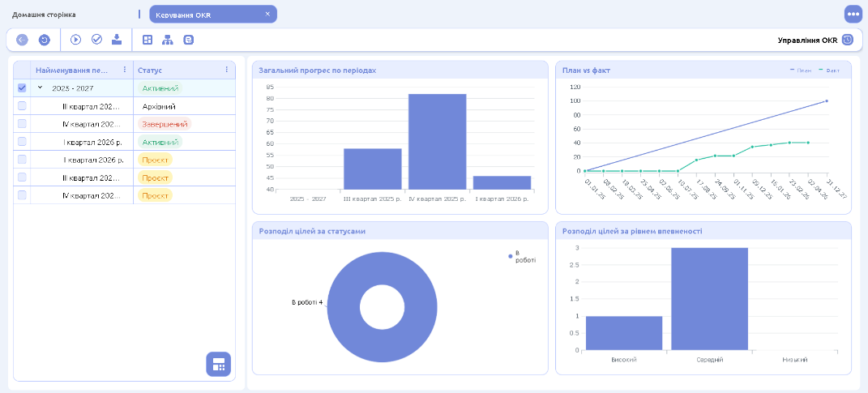Screen dimensions: 868x393
Task: Check the Завершений period row checkbox
Action: pos(22,123)
